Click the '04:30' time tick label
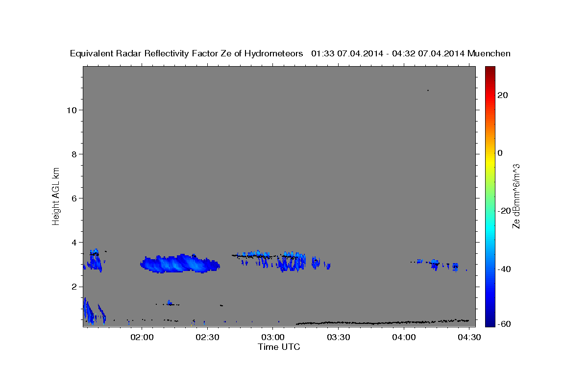This screenshot has height=392, width=588. pos(469,337)
